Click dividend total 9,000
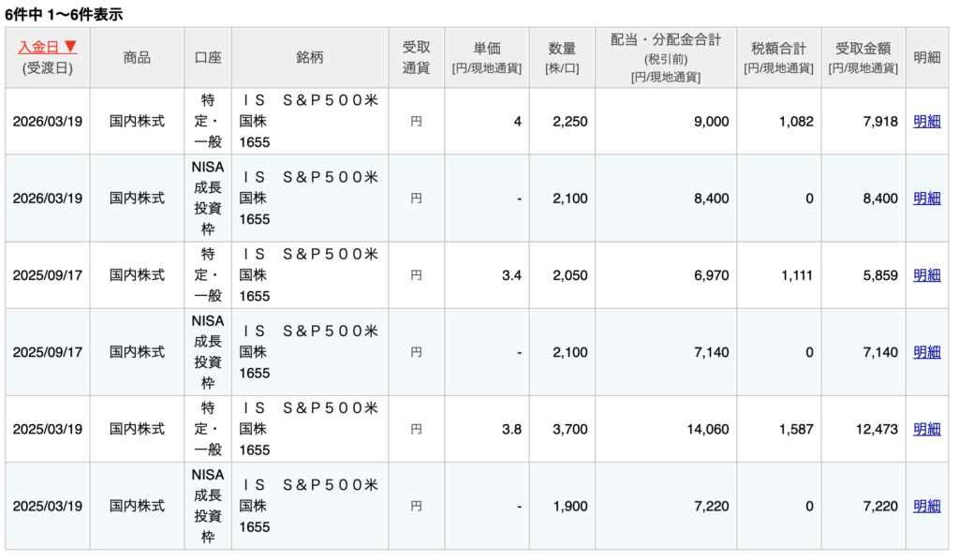 coord(712,122)
